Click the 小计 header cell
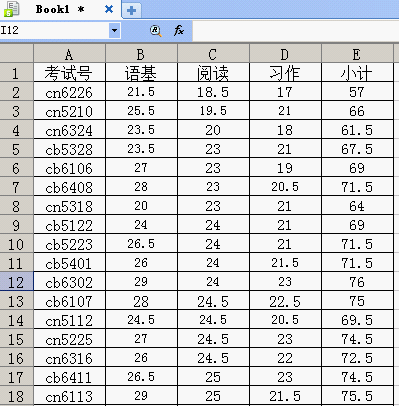400x407 pixels. click(357, 72)
